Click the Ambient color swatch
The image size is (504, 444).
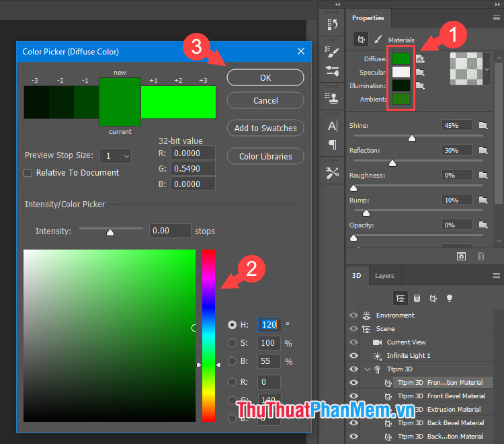click(401, 99)
